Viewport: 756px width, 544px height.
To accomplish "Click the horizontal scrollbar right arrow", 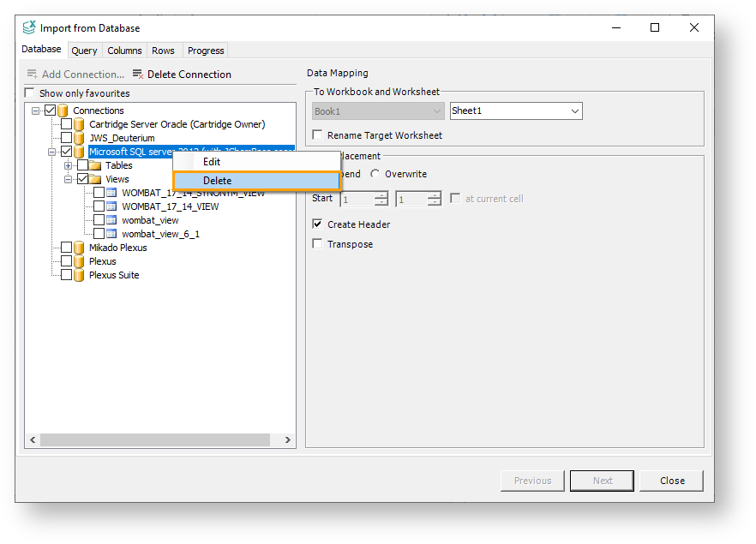I will (x=288, y=439).
